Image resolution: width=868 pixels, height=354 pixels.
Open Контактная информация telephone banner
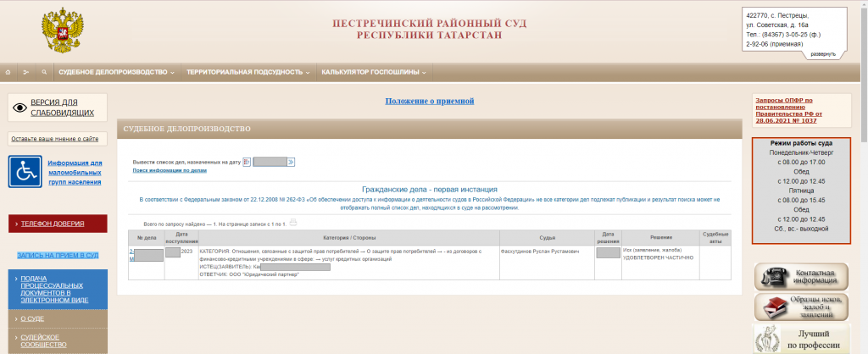801,277
